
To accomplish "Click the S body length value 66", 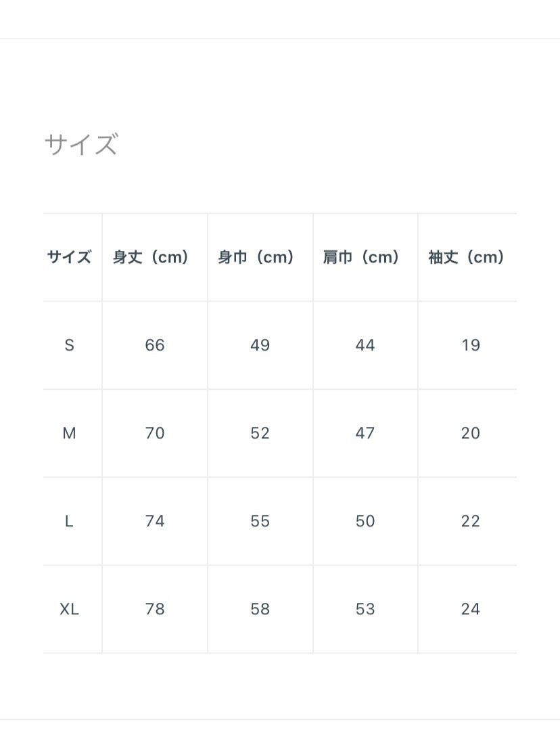I will tap(155, 345).
